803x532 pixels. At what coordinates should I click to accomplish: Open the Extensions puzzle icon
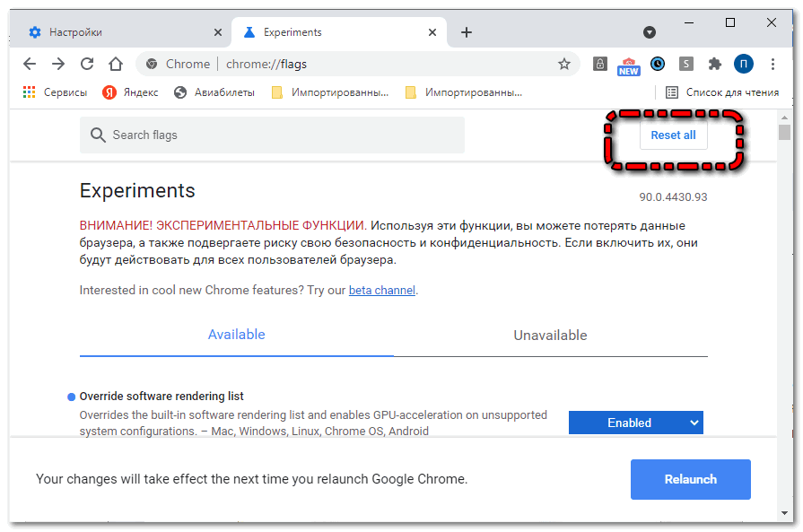click(714, 64)
